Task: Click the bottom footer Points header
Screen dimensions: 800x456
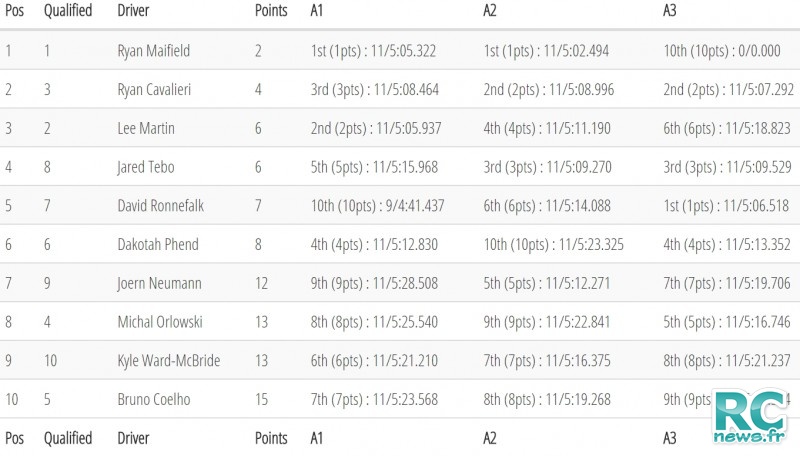Action: (x=271, y=439)
